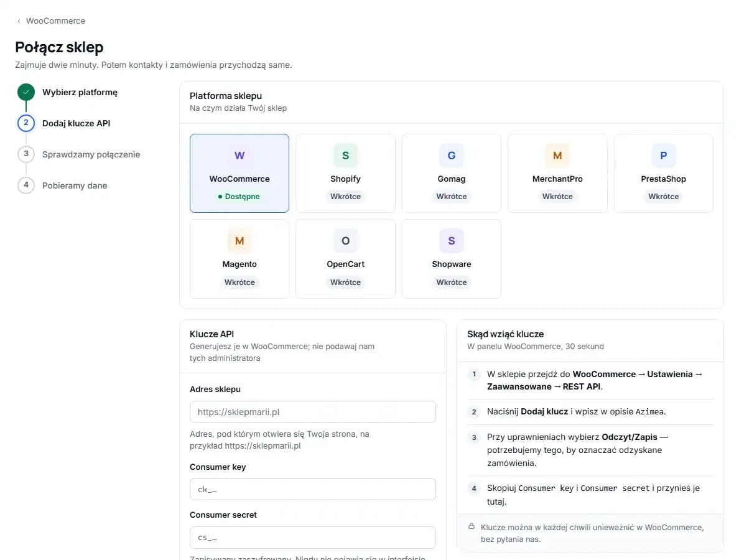Screen dimensions: 739x560
Task: Click the Gomag G logo icon
Action: 452,156
